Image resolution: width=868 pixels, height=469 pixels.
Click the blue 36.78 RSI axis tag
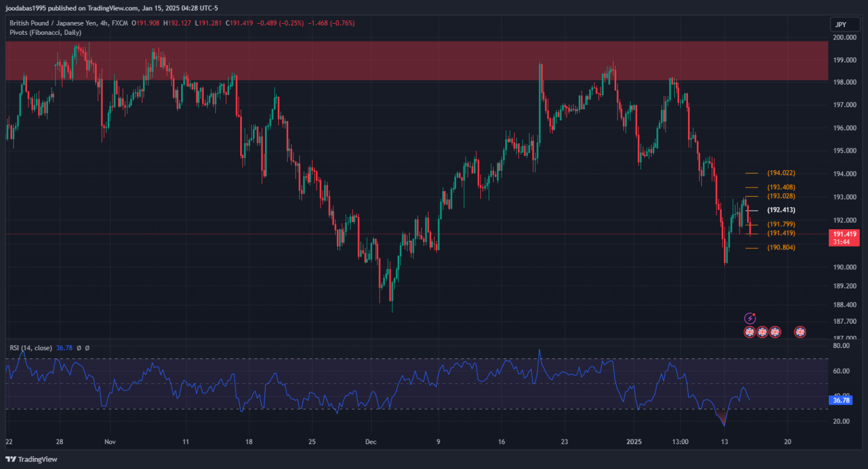[840, 400]
